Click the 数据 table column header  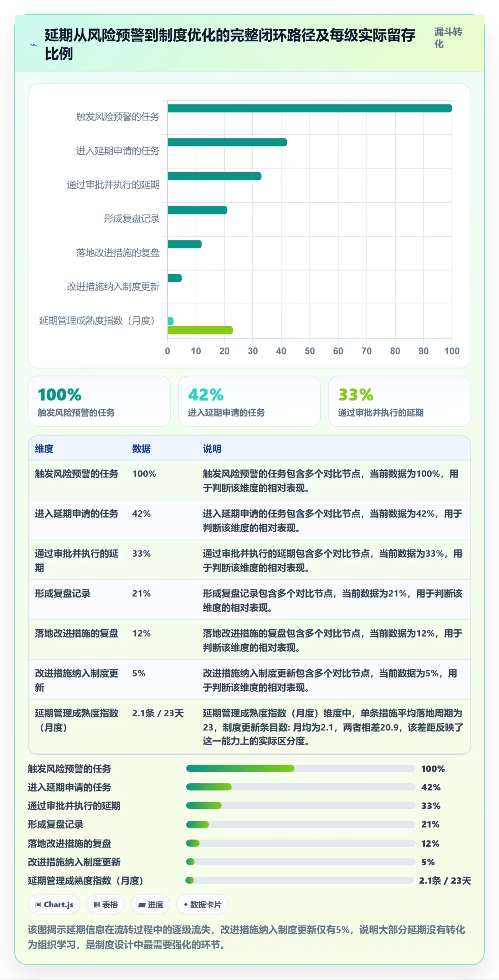click(x=141, y=449)
